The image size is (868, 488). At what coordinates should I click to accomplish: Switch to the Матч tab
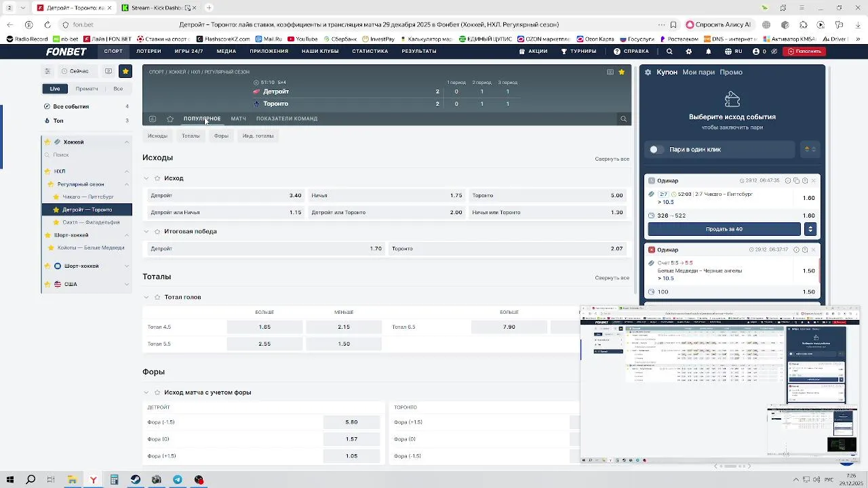click(238, 119)
